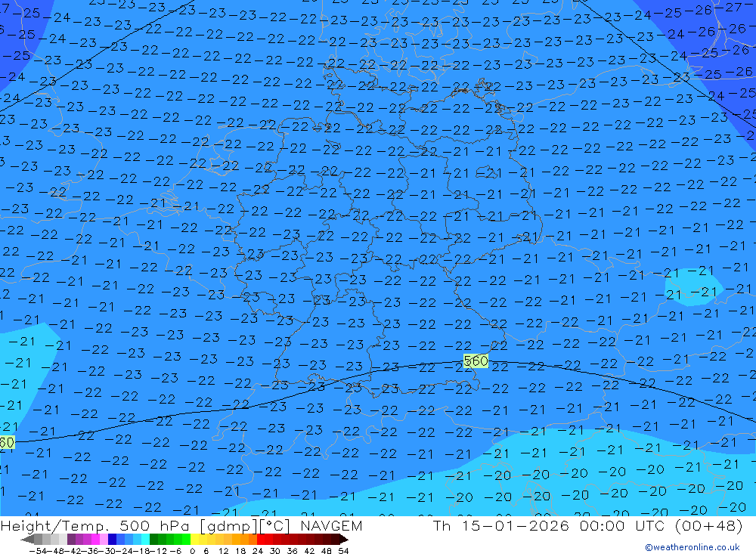Viewport: 756px width, 554px height.
Task: Click the '54' legend scale value
Action: click(x=343, y=551)
